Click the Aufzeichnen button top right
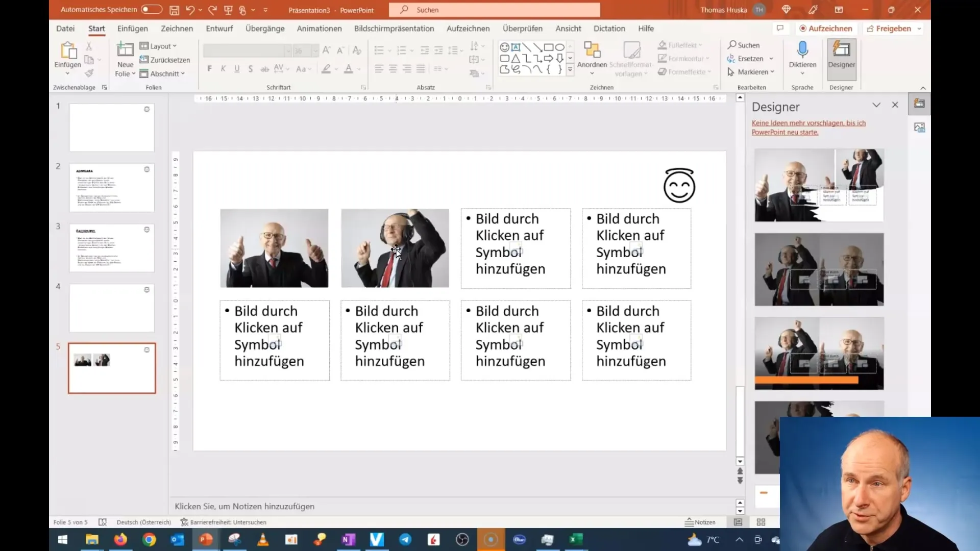 tap(825, 29)
